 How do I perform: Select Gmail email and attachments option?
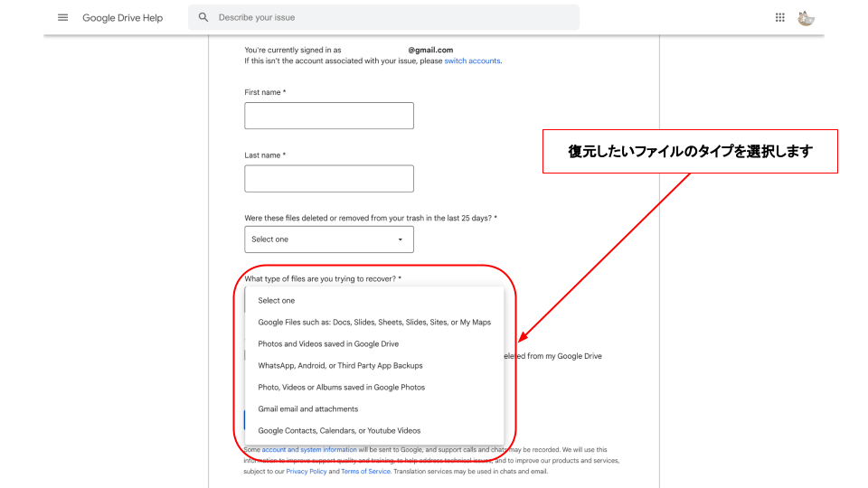pyautogui.click(x=307, y=409)
